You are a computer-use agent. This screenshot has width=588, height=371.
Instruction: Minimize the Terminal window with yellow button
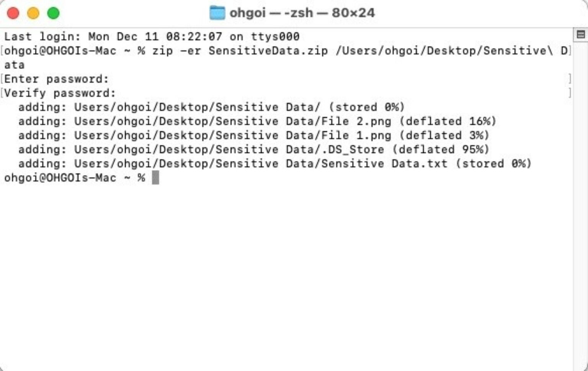tap(33, 13)
